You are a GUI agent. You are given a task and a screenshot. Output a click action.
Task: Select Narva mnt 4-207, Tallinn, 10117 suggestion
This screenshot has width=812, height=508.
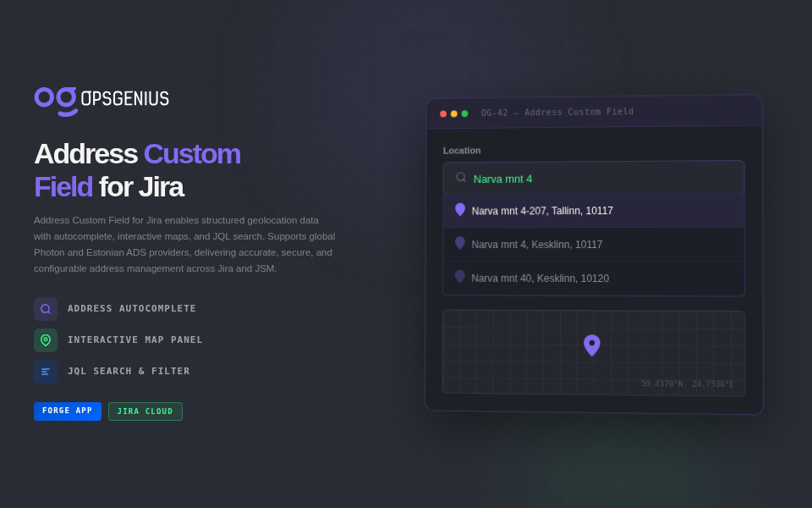(x=594, y=211)
